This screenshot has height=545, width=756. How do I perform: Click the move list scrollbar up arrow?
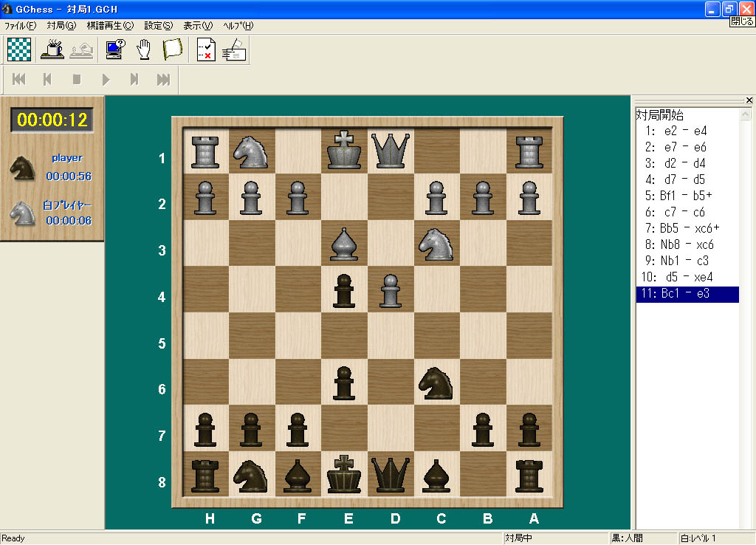pyautogui.click(x=745, y=115)
